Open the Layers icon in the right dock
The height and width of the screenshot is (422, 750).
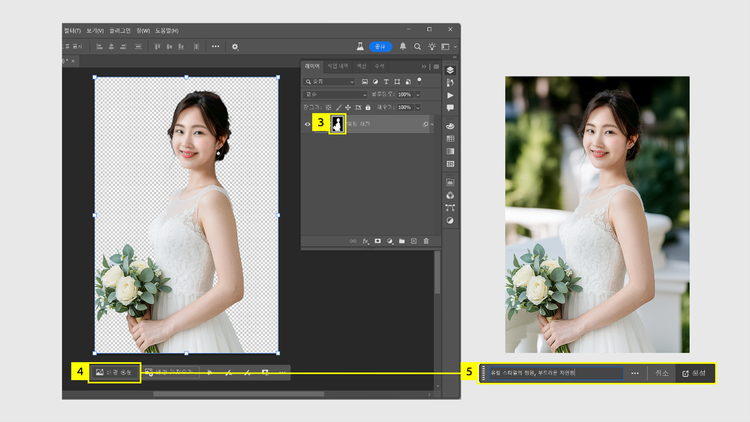[450, 70]
